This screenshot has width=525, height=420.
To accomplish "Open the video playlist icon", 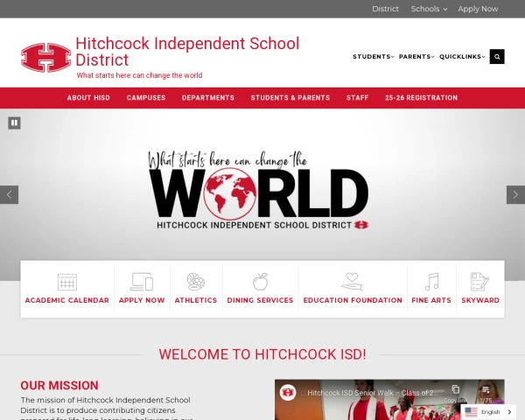I will [x=486, y=389].
